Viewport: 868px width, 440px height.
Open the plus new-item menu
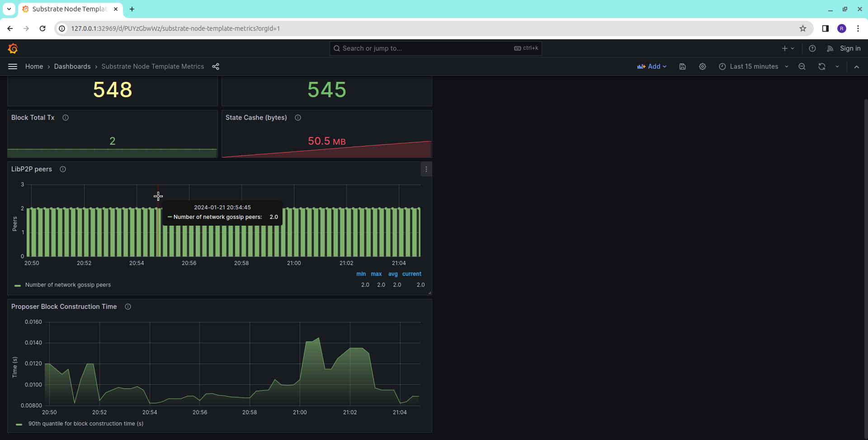pos(788,48)
